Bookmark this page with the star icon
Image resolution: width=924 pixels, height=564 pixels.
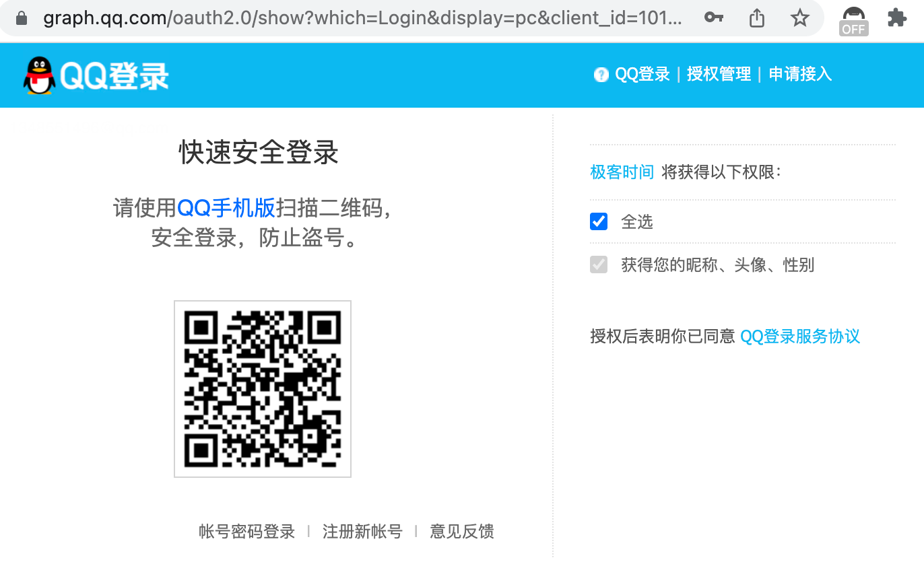pyautogui.click(x=799, y=17)
